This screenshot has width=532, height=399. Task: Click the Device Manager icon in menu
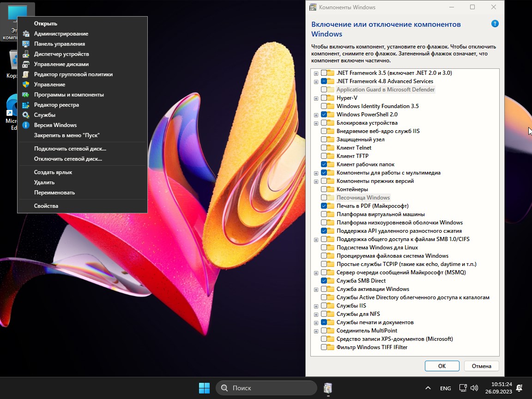(x=26, y=54)
